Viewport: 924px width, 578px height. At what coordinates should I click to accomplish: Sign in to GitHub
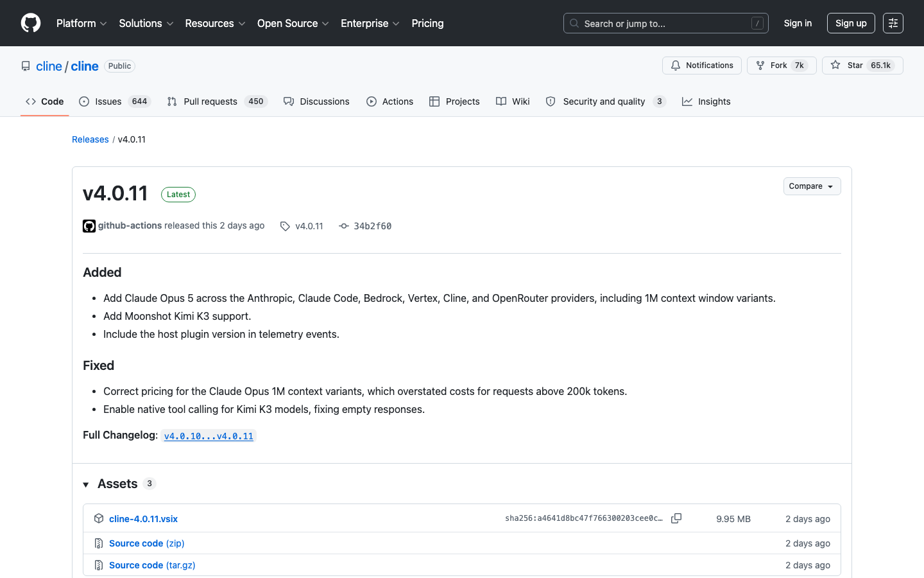coord(798,23)
